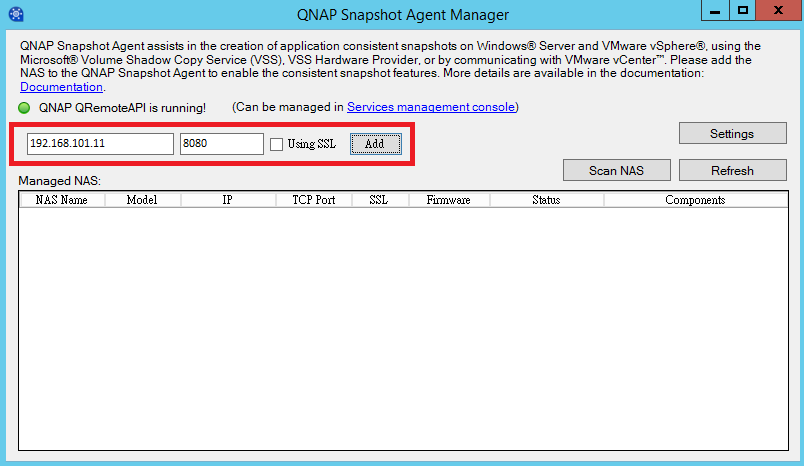Viewport: 804px width, 466px height.
Task: Open the Documentation link
Action: [x=62, y=87]
